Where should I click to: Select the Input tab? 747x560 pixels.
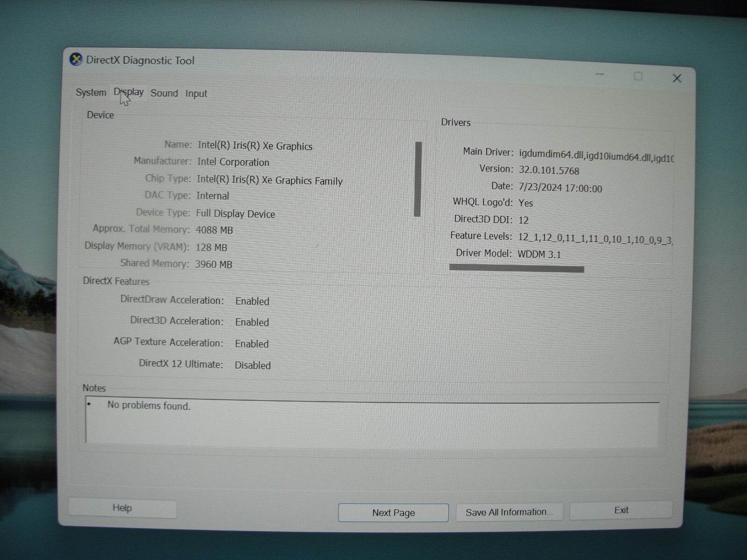[196, 93]
